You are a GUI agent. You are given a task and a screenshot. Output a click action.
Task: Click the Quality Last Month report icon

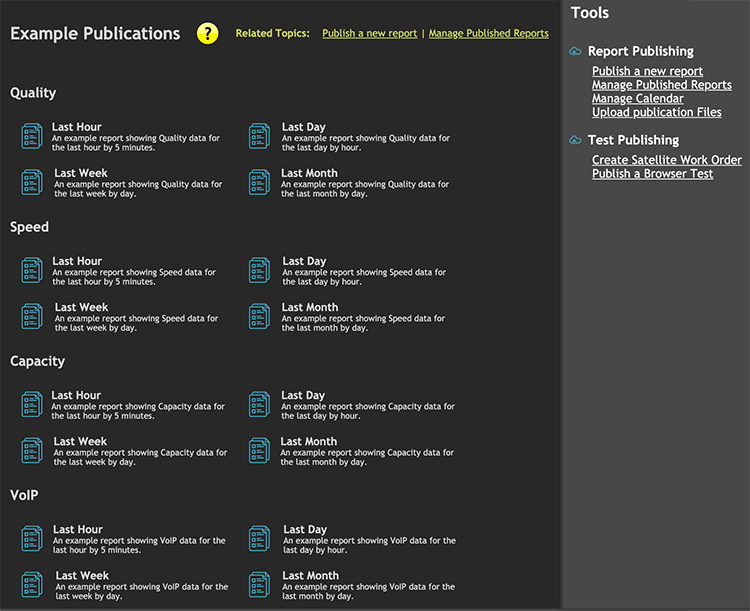(260, 182)
